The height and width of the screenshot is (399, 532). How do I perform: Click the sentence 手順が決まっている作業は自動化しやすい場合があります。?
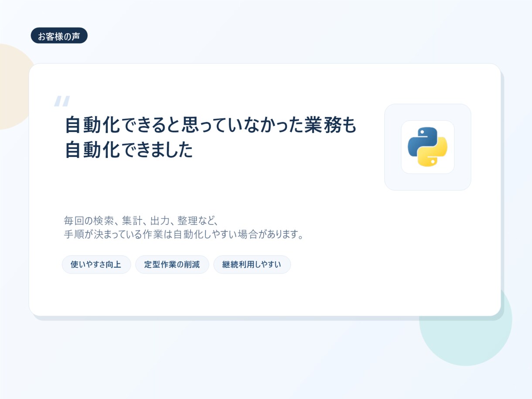tap(184, 235)
